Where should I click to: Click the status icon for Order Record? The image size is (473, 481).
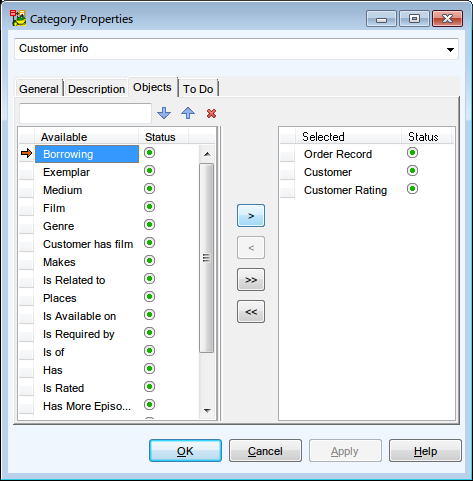pyautogui.click(x=412, y=153)
